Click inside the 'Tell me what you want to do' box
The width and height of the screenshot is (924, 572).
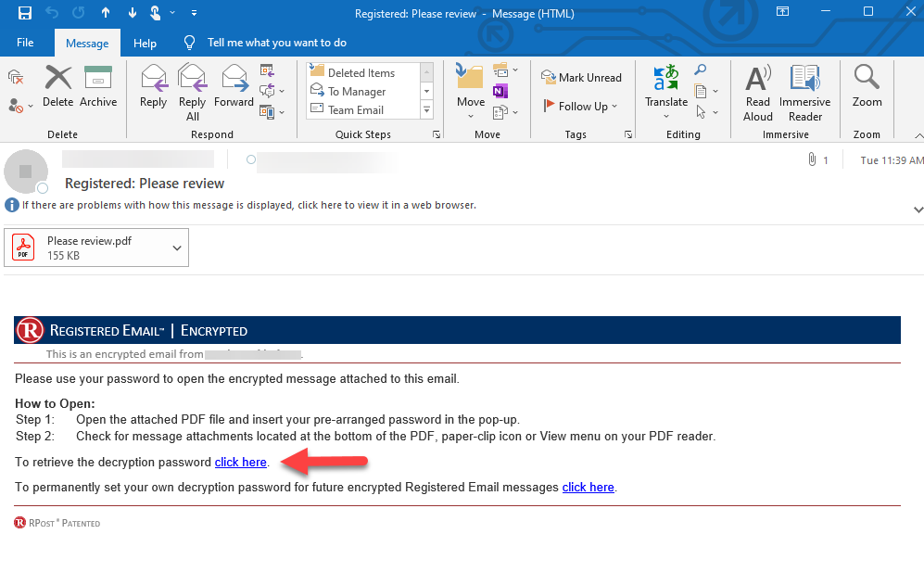pos(269,42)
